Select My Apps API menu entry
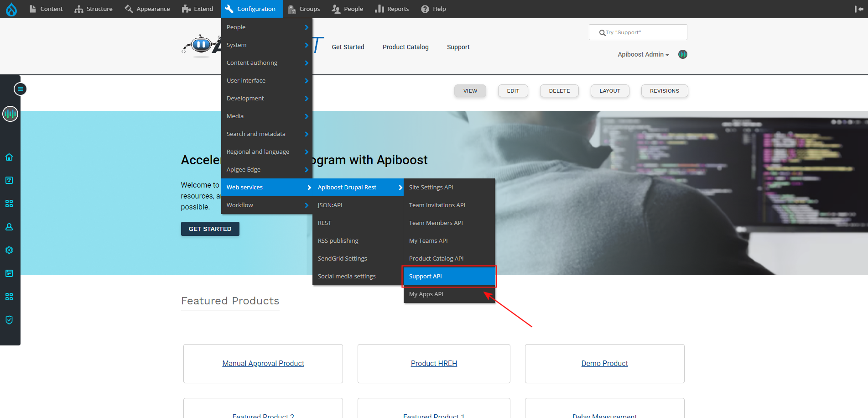This screenshot has height=418, width=868. [449, 294]
